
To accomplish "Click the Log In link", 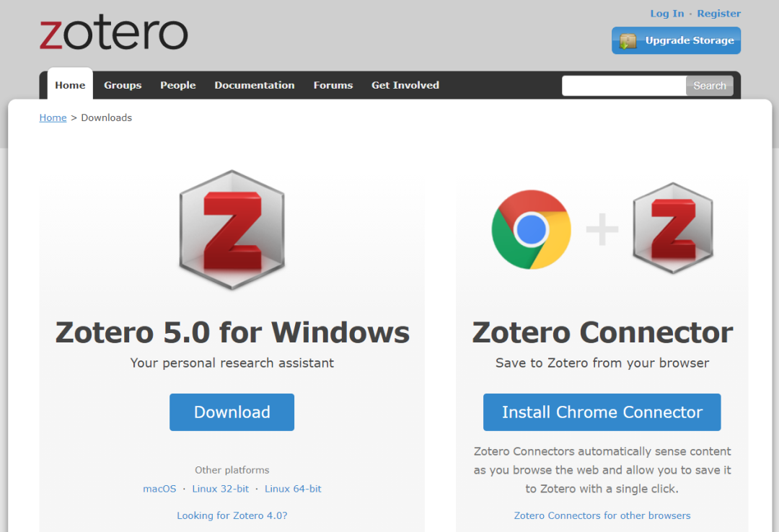I will tap(666, 14).
